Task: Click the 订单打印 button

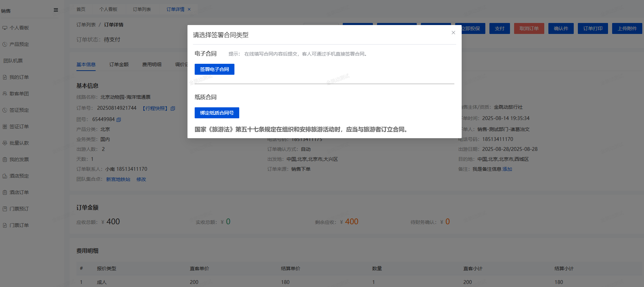Action: tap(593, 28)
